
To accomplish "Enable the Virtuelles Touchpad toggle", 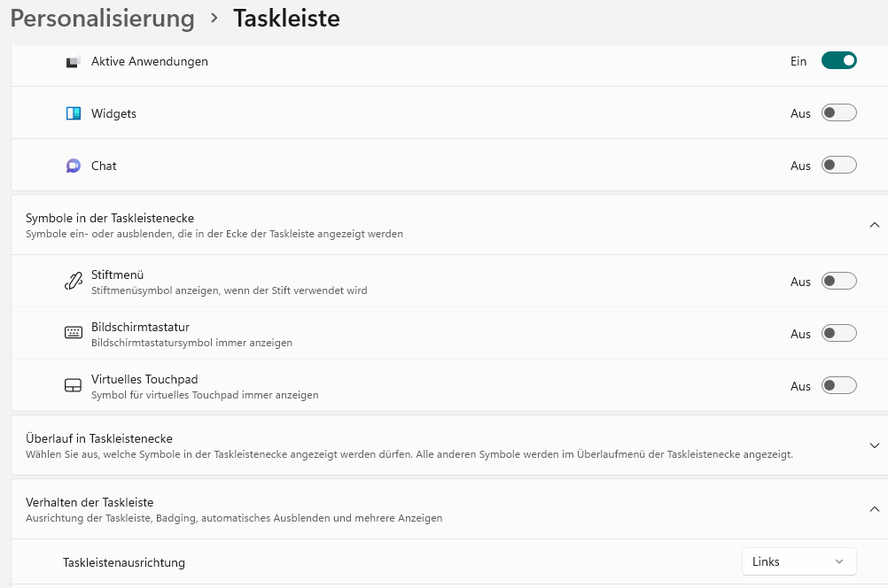I will 838,385.
